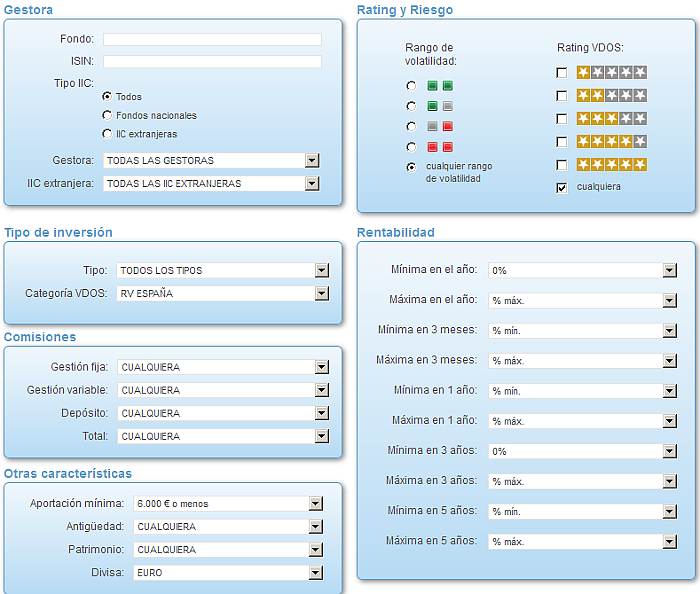700x594 pixels.
Task: Open the Máxima en 5 años dropdown
Action: pyautogui.click(x=669, y=542)
